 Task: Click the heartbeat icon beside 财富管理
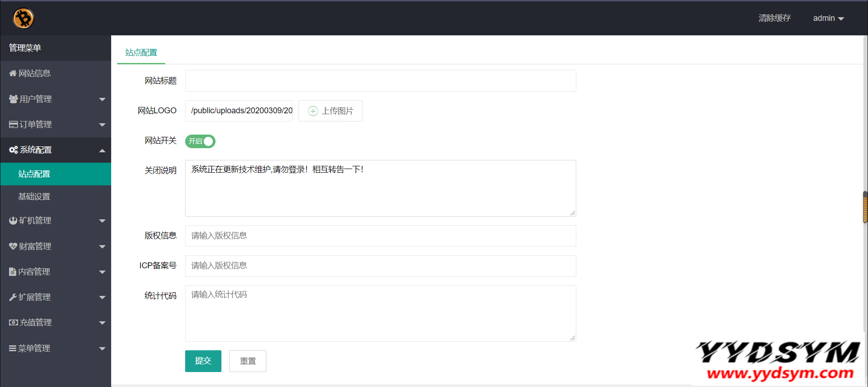pos(13,246)
